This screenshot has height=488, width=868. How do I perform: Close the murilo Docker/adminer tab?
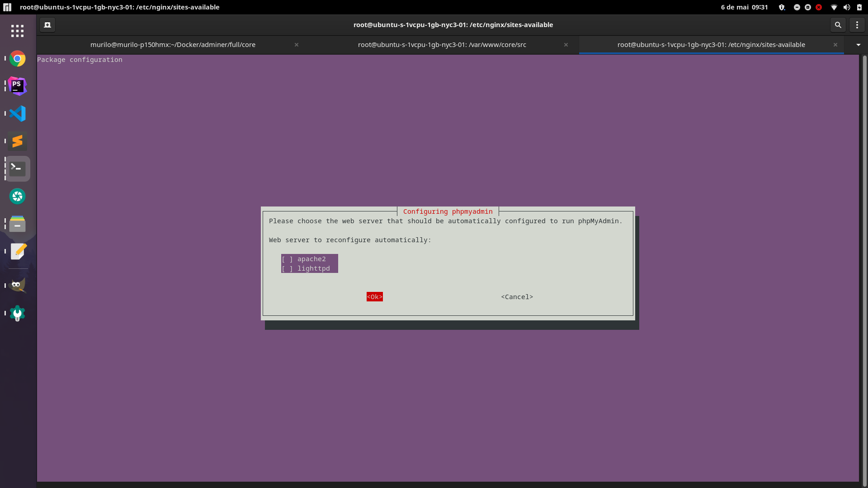point(297,45)
